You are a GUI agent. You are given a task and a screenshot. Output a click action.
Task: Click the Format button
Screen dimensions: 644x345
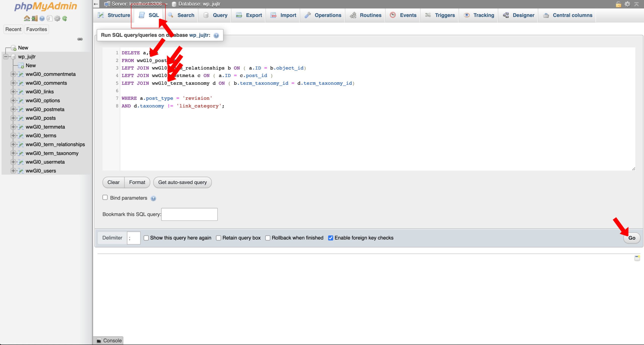137,183
